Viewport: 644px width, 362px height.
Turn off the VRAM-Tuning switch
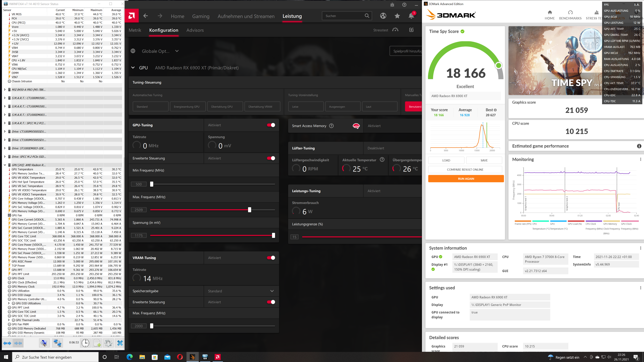click(x=271, y=258)
